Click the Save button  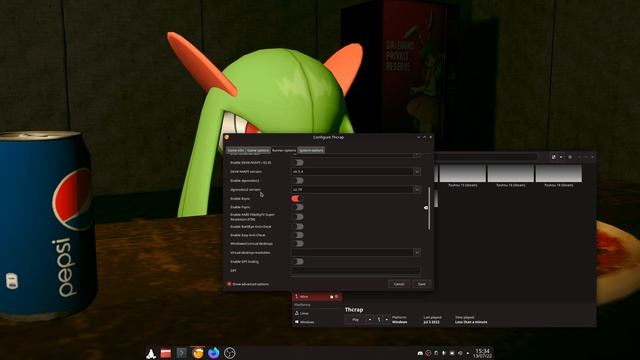422,284
